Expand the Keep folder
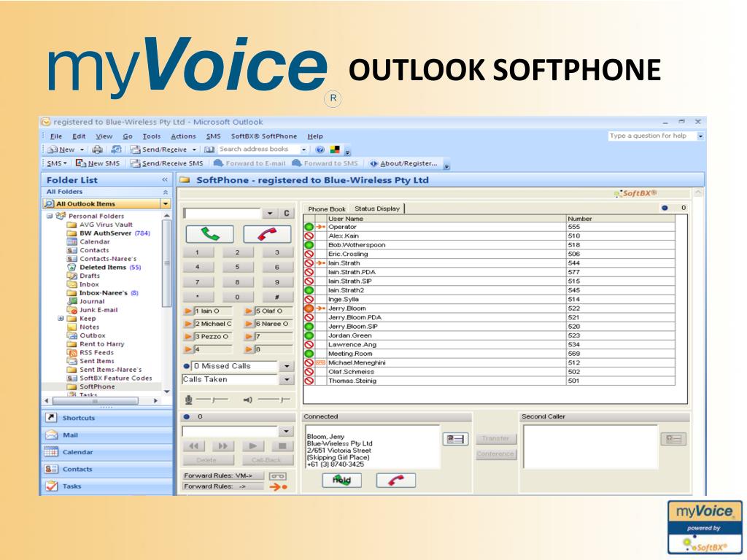This screenshot has width=747, height=560. tap(61, 319)
